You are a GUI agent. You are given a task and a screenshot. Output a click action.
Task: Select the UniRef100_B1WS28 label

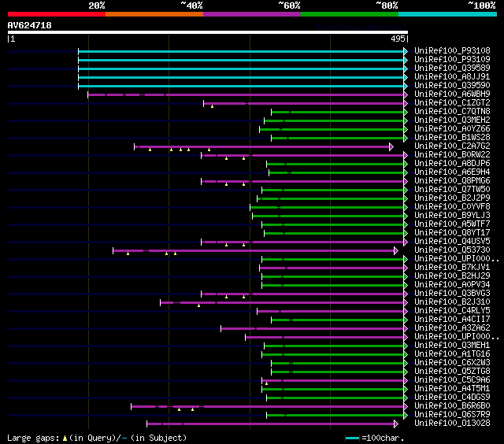coord(452,138)
